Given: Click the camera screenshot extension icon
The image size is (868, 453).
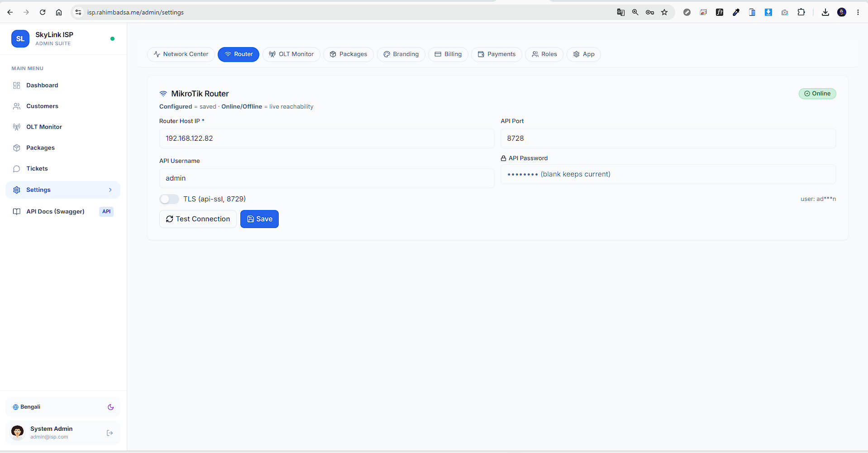Looking at the screenshot, I should 785,12.
